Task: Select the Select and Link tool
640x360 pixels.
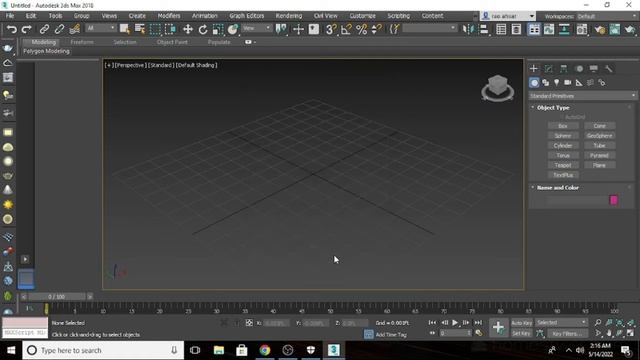Action: (44, 29)
